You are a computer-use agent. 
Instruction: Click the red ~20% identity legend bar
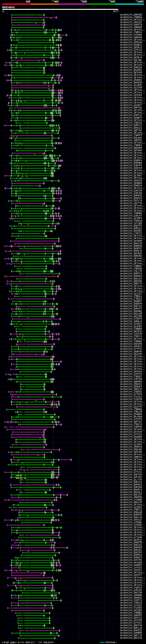click(x=16, y=4)
